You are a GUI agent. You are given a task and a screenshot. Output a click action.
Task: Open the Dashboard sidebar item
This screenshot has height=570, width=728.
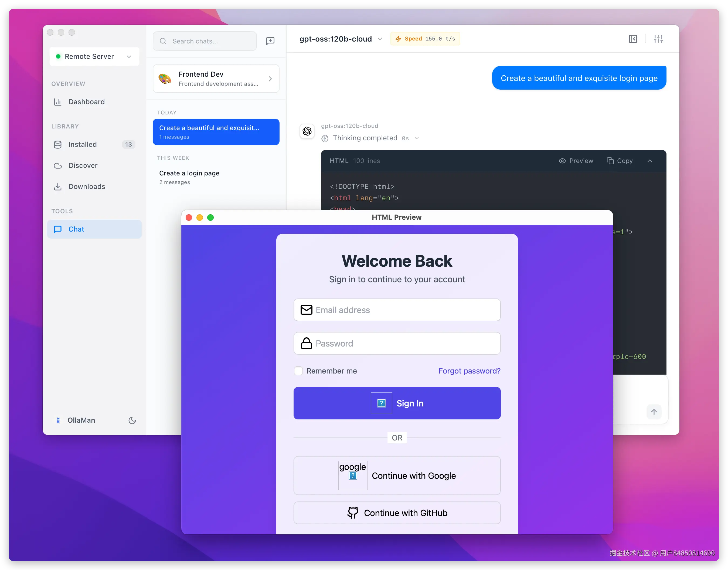(x=86, y=102)
